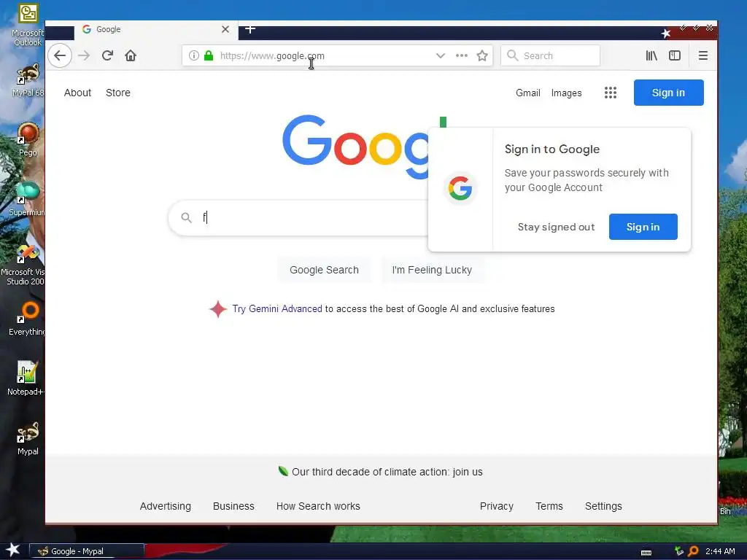
Task: Open the Mypal desktop shortcut
Action: click(x=28, y=438)
